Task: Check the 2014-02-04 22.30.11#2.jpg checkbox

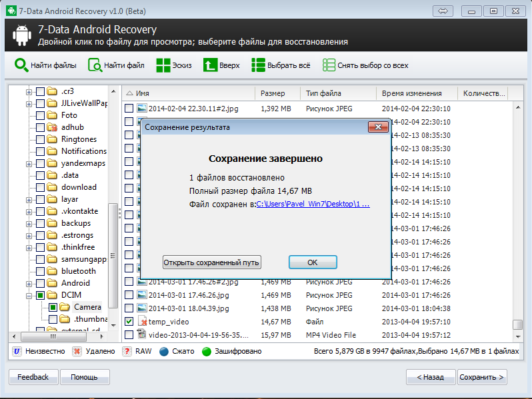Action: [129, 108]
